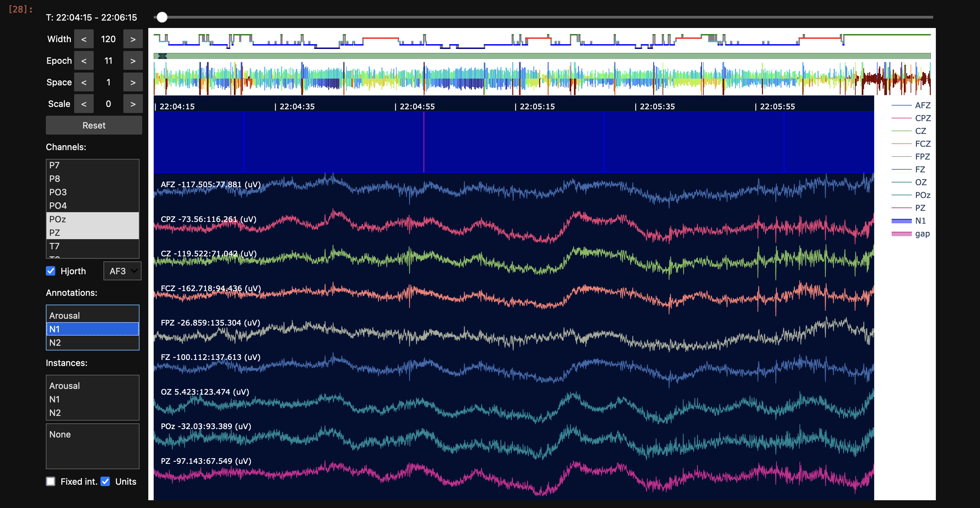Toggle the Hjorth checkbox
980x508 pixels.
51,271
